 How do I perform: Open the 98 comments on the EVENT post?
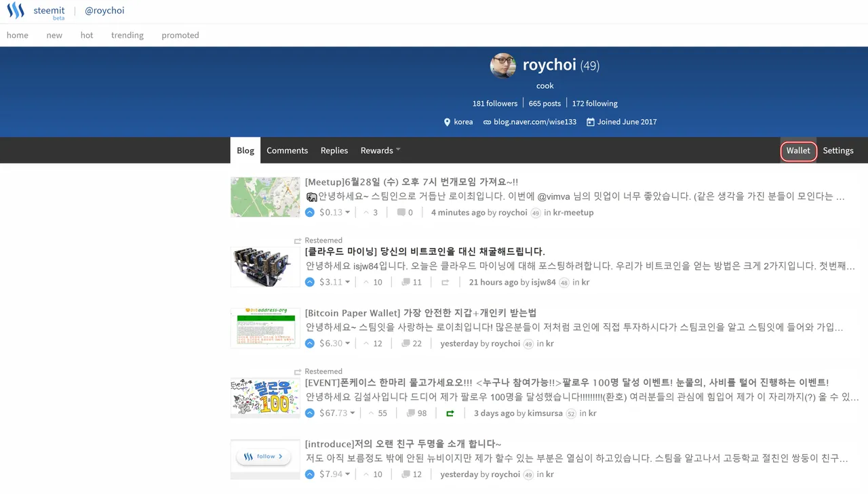[x=416, y=413]
